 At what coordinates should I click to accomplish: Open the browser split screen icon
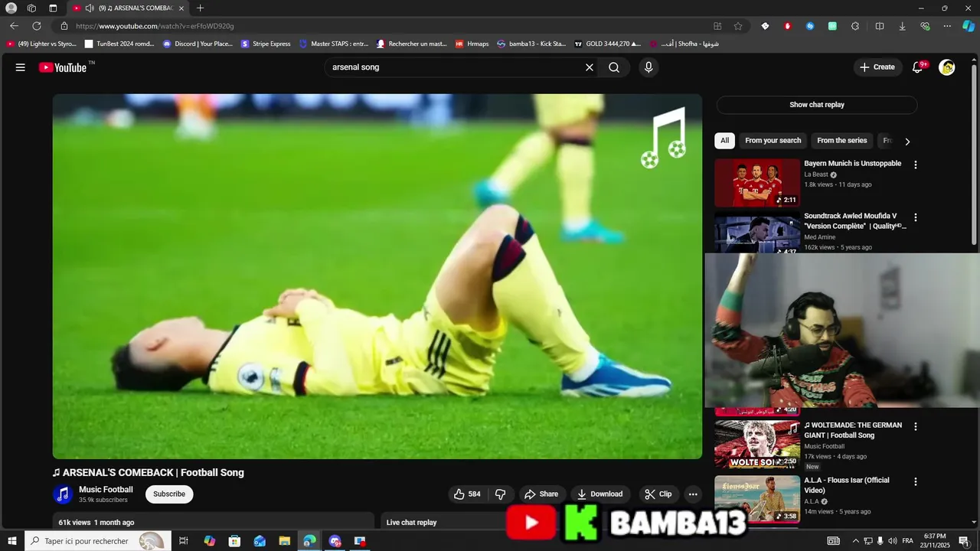880,26
